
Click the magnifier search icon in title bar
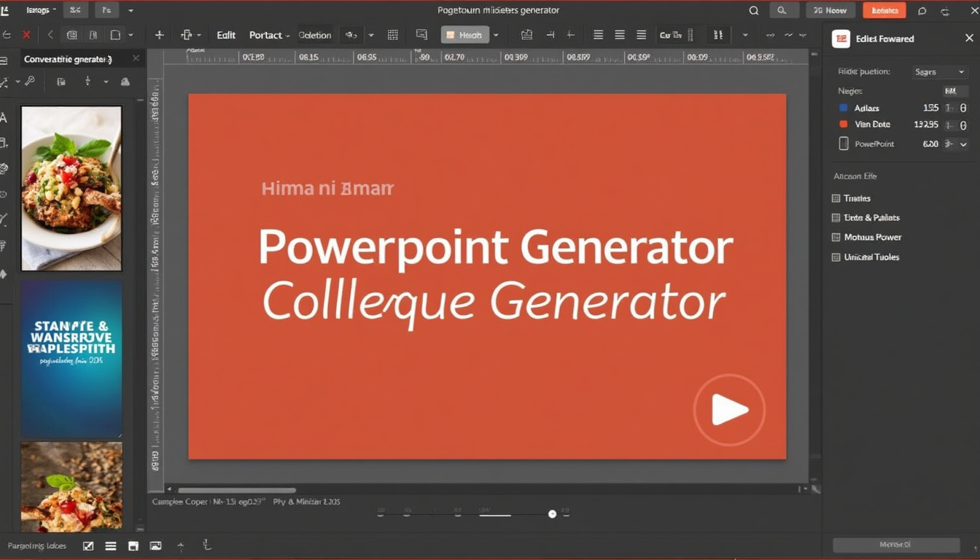754,11
